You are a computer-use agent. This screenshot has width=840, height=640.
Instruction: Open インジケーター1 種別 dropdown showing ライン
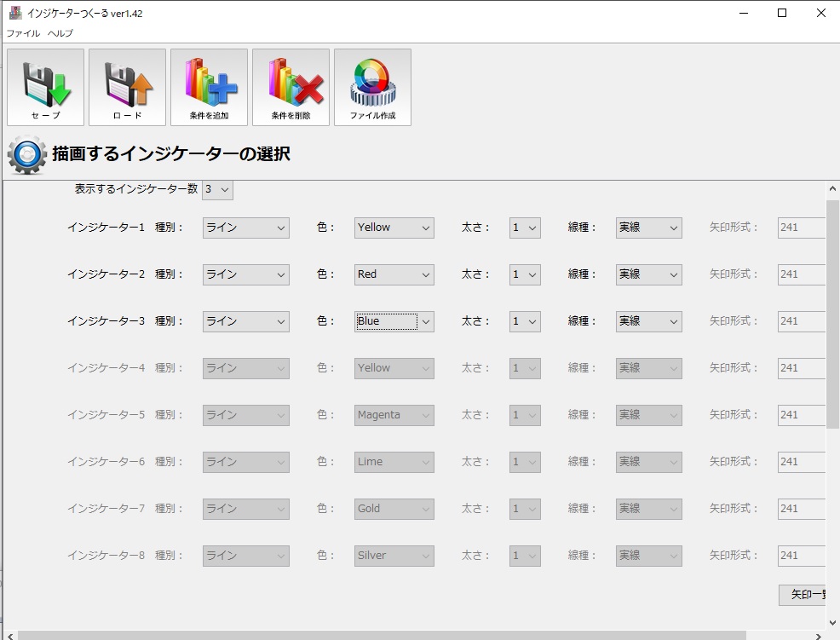click(x=246, y=228)
